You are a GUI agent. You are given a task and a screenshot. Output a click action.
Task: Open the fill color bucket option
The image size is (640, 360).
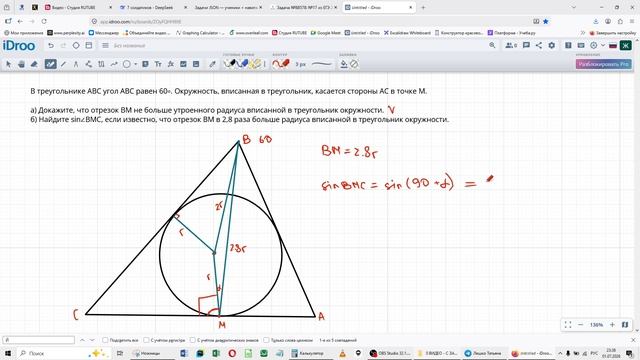click(344, 64)
